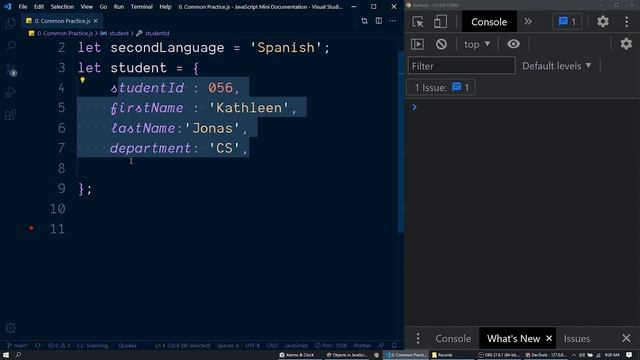Open the File menu
The image size is (640, 360).
tap(23, 7)
